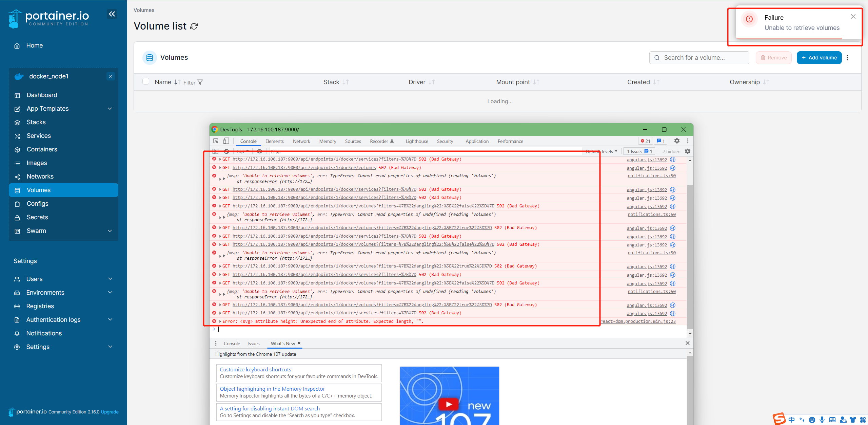
Task: Close the DevTools drawer
Action: coord(688,343)
